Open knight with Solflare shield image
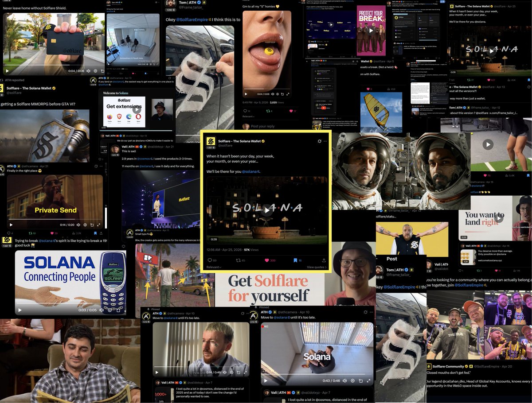Viewport: 532px width, 403px height. tap(44, 136)
